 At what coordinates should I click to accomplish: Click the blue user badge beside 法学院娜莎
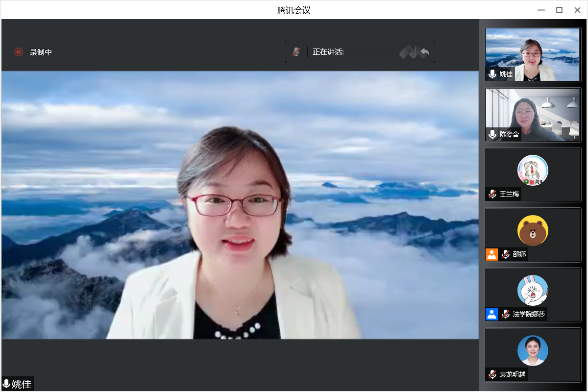491,314
